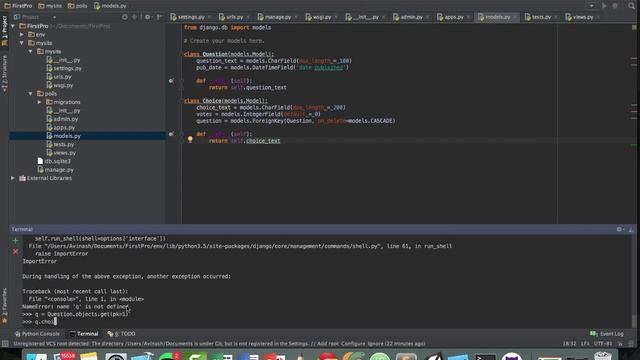Screen dimensions: 640x360
Task: Select the Terminal tool window tab
Action: pyautogui.click(x=84, y=334)
